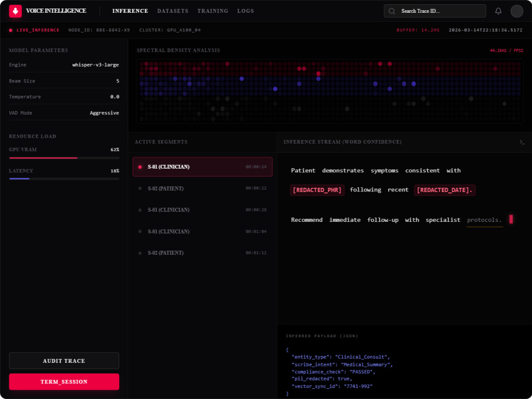532x399 pixels.
Task: Click the GPU VRAM 62% value
Action: click(x=115, y=149)
